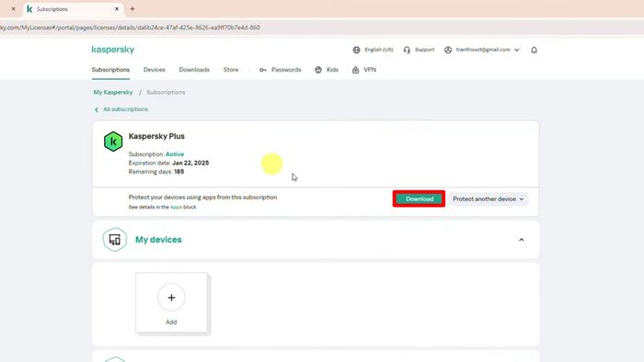
Task: Open a new browser tab
Action: (132, 8)
